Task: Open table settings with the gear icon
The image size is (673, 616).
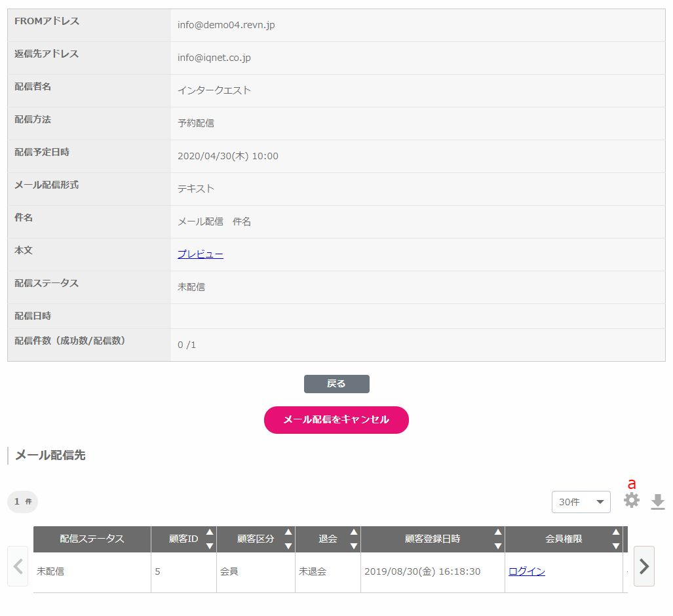Action: 631,501
